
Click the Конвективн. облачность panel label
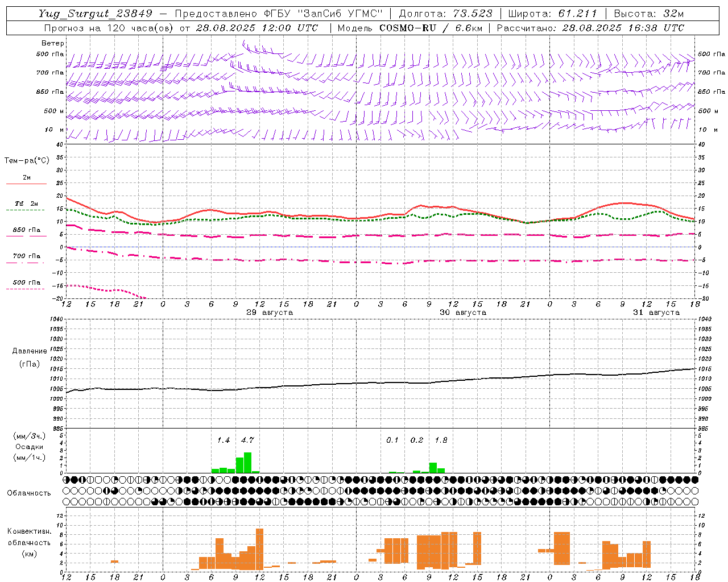coord(29,537)
